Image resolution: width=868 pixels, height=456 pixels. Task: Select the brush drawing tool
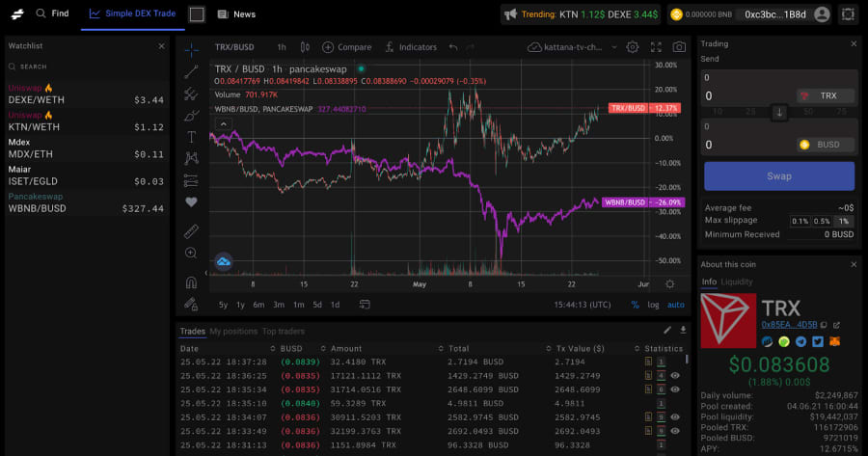tap(191, 115)
